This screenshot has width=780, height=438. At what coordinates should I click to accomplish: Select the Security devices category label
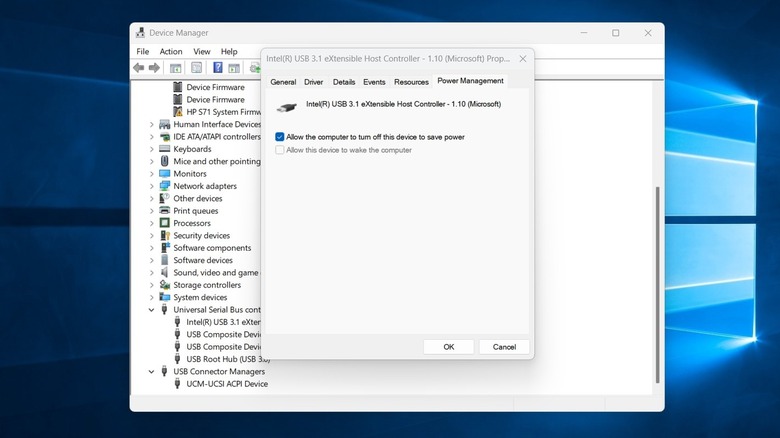click(201, 235)
